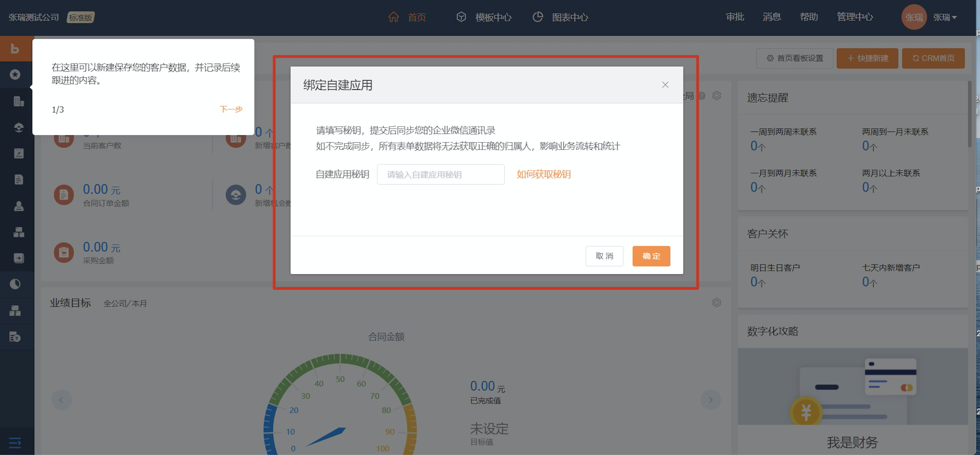The image size is (980, 455).
Task: Click the 快捷新建 button
Action: pos(867,58)
